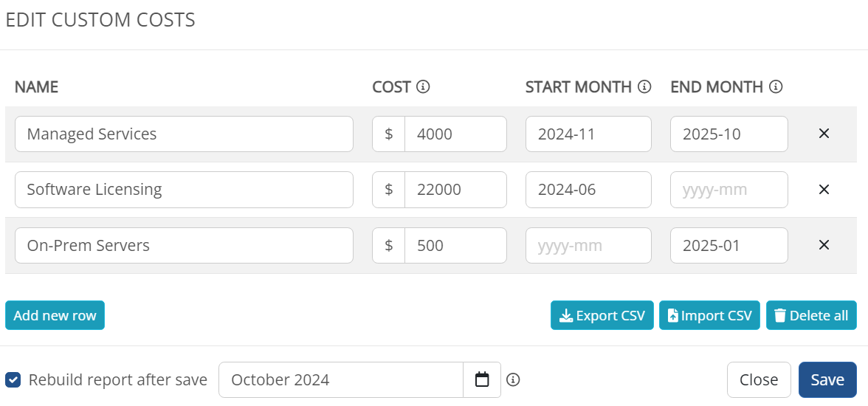Viewport: 868px width, 406px height.
Task: Click the START MONTH info icon
Action: click(x=644, y=87)
